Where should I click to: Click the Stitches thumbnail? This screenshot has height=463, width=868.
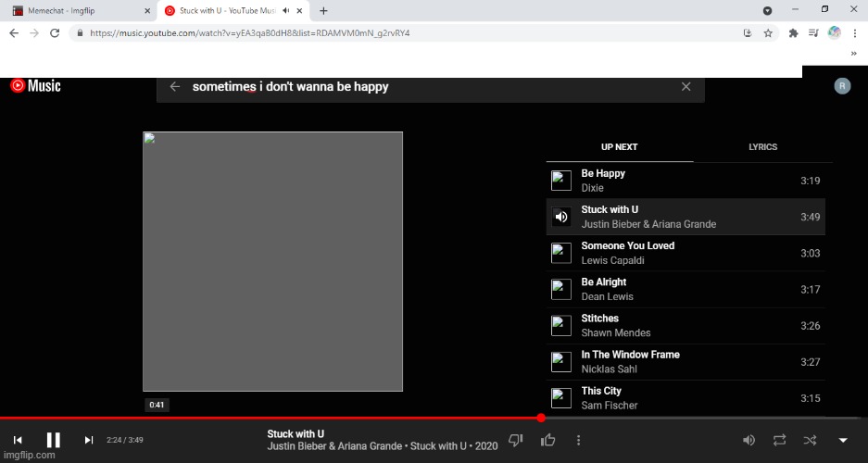[561, 325]
